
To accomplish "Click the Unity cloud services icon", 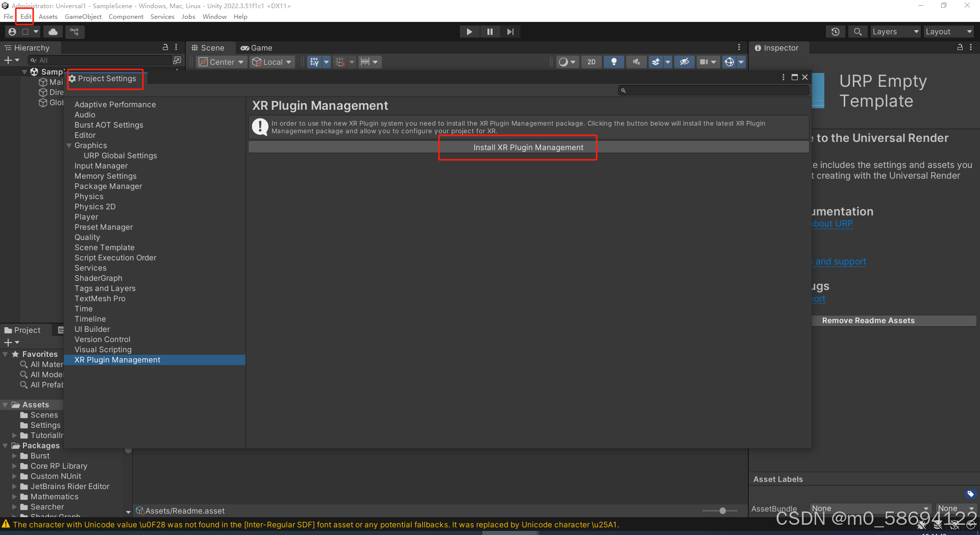I will [x=53, y=31].
